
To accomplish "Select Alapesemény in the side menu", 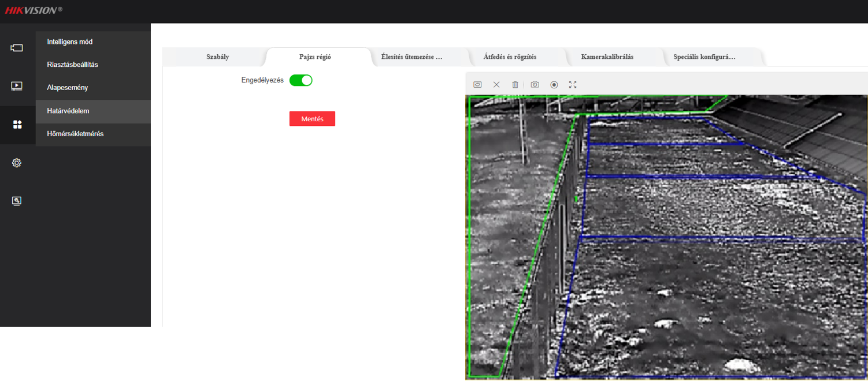I will [93, 88].
